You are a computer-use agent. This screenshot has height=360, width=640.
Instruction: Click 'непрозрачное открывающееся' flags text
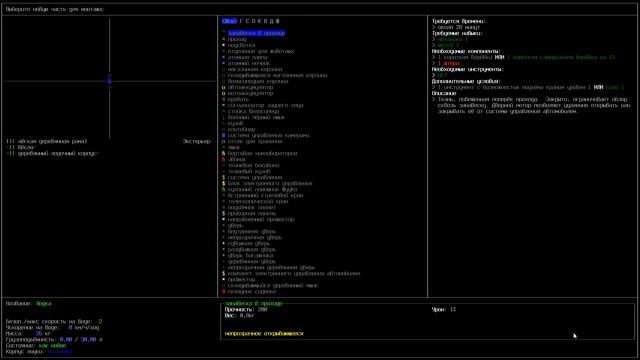tap(264, 333)
